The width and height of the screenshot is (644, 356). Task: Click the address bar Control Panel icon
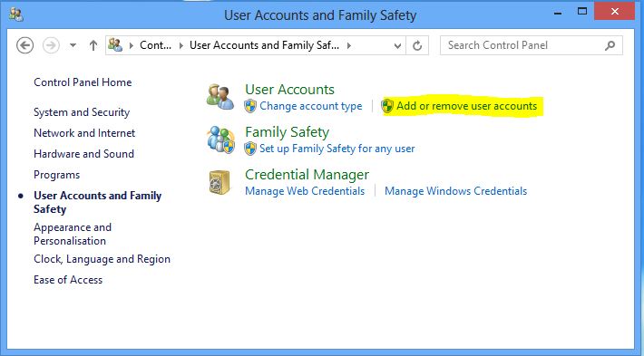[115, 45]
